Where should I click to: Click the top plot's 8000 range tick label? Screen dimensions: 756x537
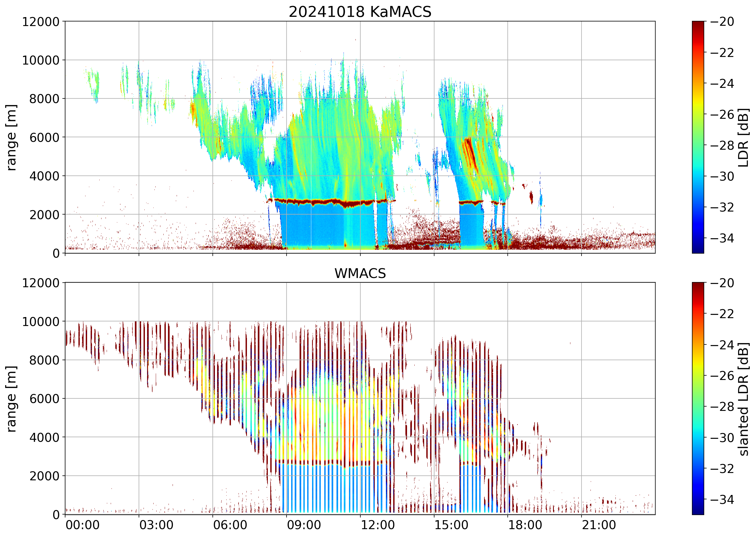point(44,99)
